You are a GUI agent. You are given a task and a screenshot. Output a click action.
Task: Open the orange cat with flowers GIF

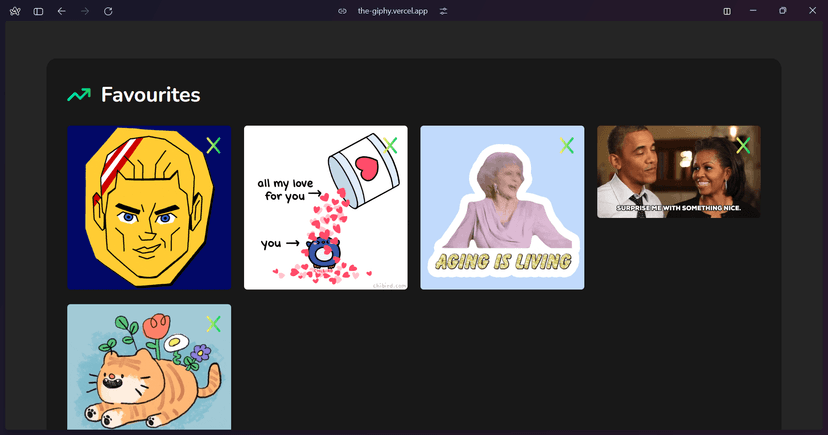(149, 367)
